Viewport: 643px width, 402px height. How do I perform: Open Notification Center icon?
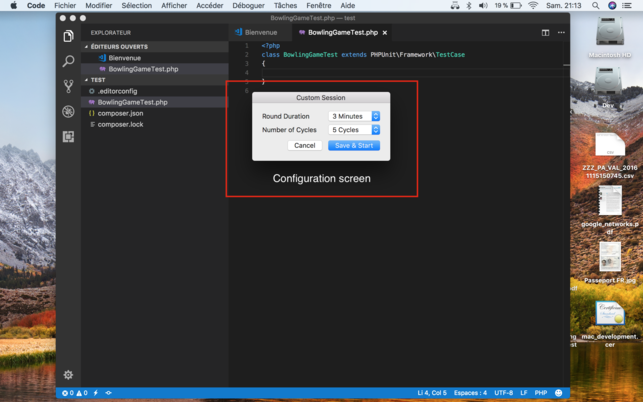click(627, 5)
